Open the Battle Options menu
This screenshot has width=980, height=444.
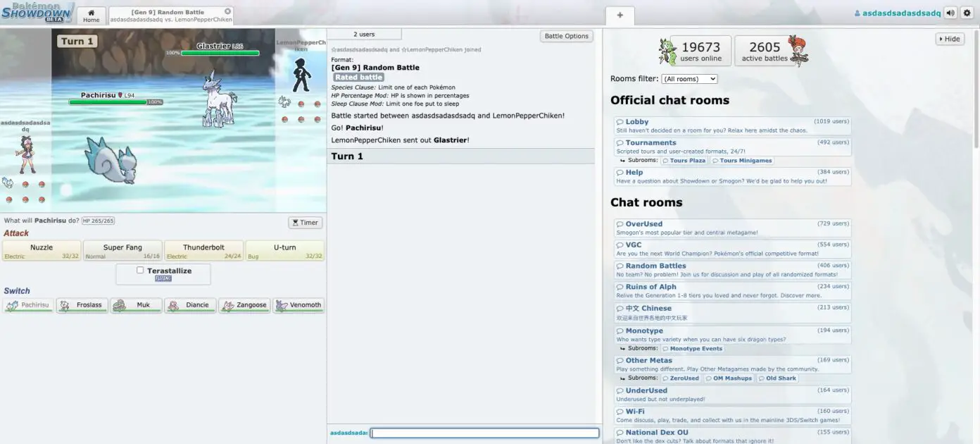tap(566, 36)
